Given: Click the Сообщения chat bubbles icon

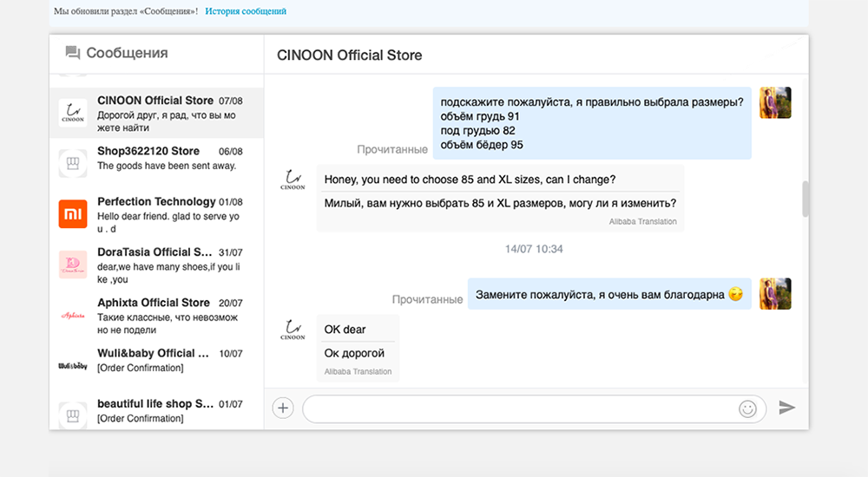Looking at the screenshot, I should pyautogui.click(x=73, y=53).
